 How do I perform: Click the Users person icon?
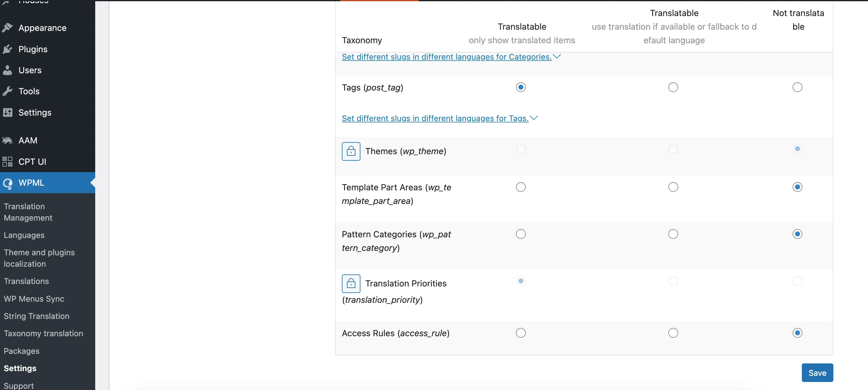(7, 70)
